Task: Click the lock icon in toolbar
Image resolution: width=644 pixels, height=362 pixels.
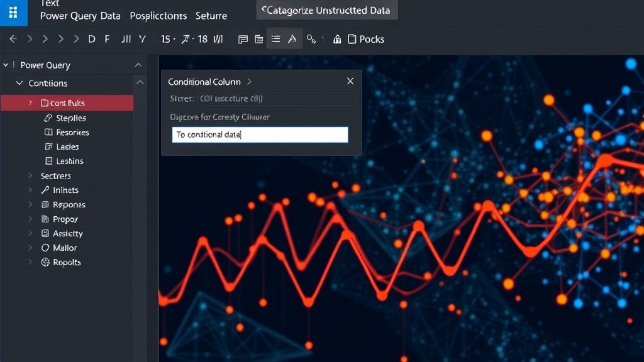Action: click(337, 39)
